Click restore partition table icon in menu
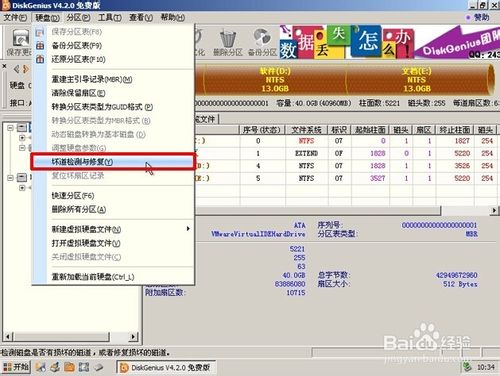 [x=40, y=59]
